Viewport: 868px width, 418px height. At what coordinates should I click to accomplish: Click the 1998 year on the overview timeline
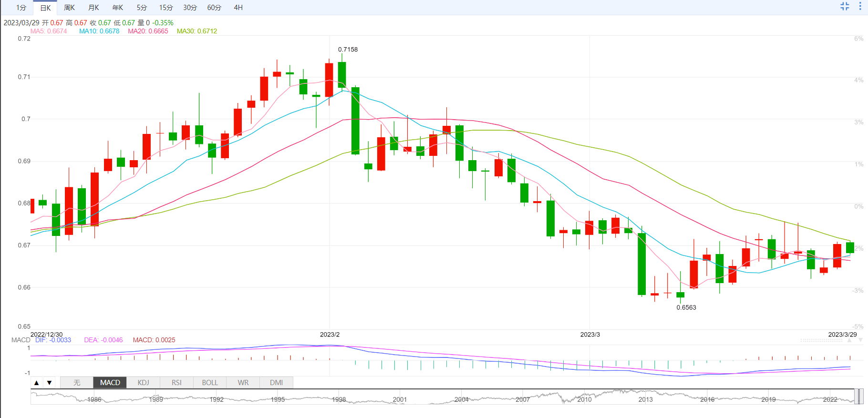[x=339, y=399]
